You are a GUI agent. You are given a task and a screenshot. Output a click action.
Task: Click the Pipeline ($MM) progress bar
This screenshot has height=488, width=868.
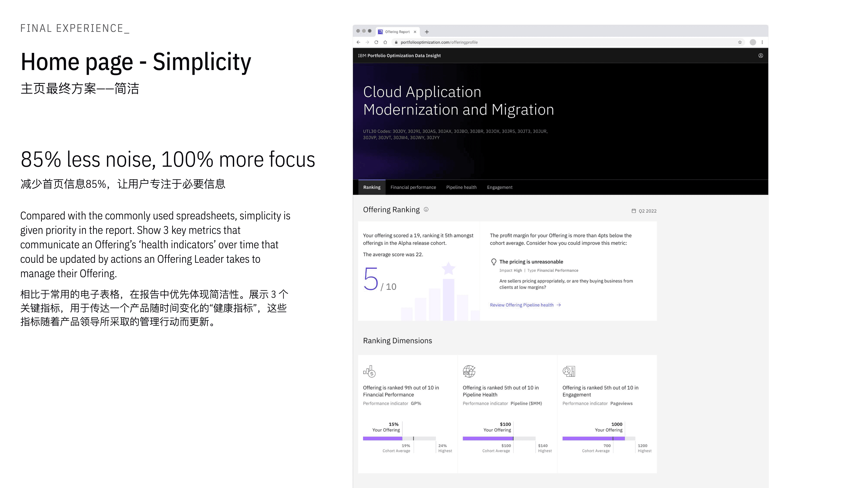pyautogui.click(x=499, y=439)
